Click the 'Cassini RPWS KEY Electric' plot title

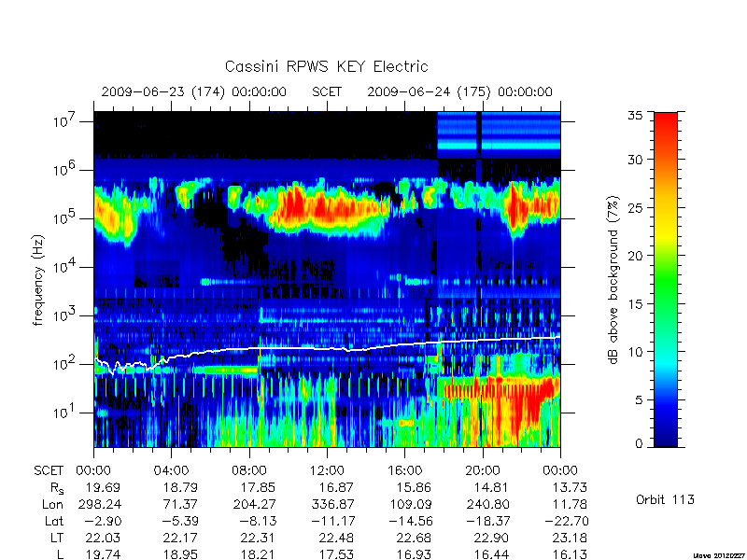coord(326,66)
